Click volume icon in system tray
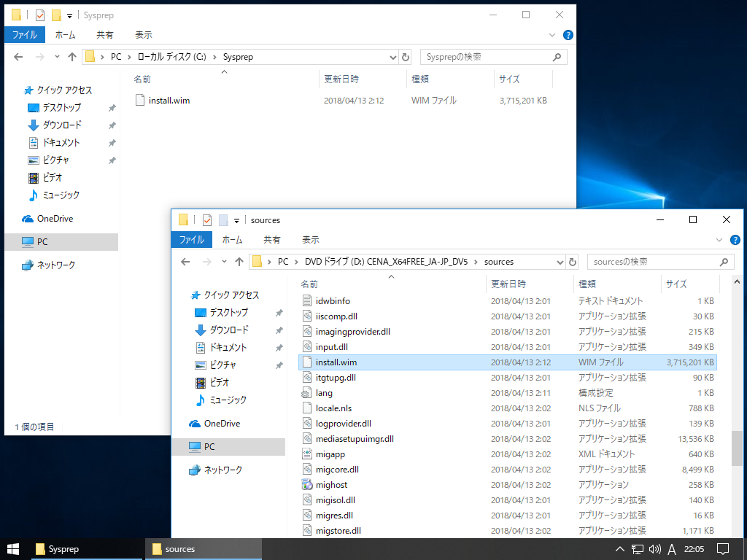Image resolution: width=747 pixels, height=560 pixels. tap(655, 549)
